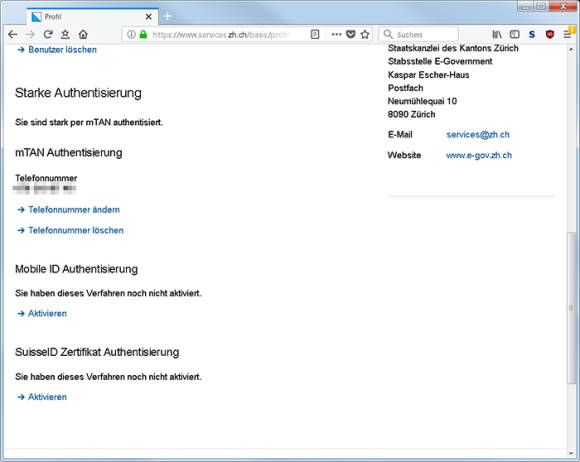Click the blue S extension icon
Image resolution: width=580 pixels, height=462 pixels.
click(532, 34)
